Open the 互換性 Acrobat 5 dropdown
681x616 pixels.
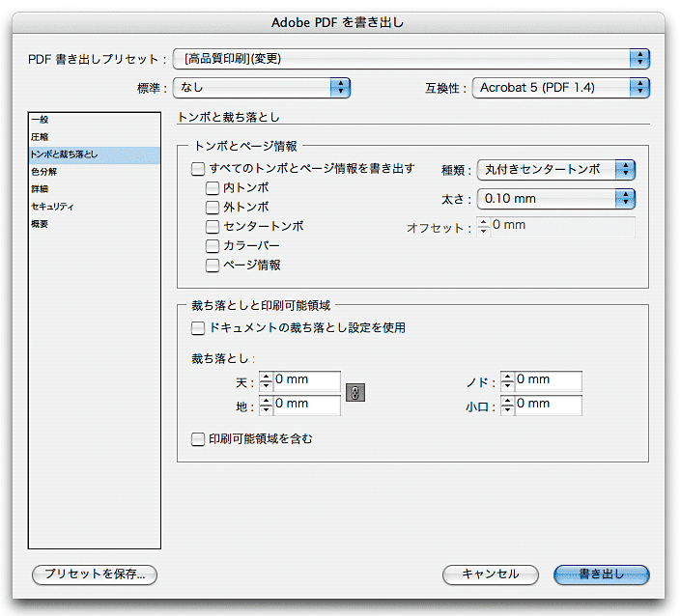click(x=560, y=88)
